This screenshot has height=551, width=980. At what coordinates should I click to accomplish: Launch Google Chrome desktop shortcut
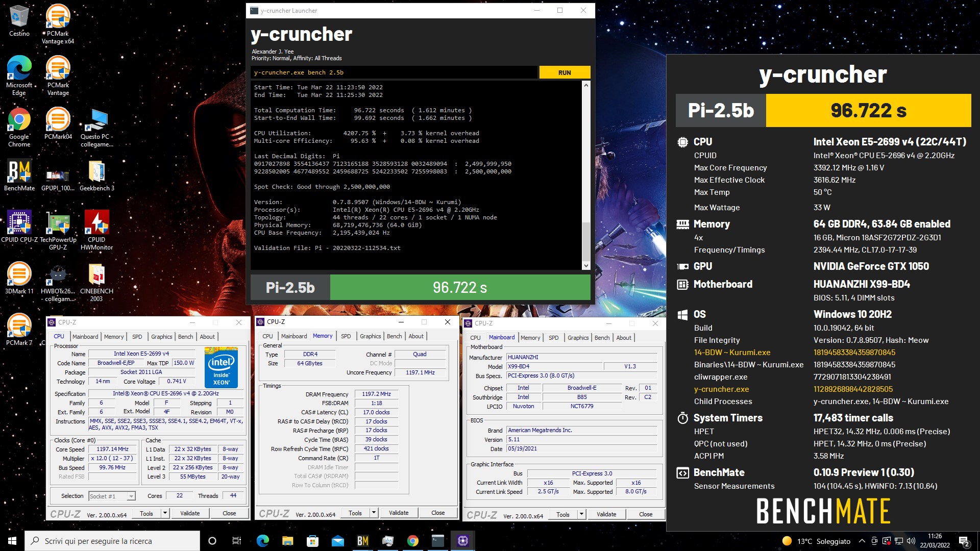coord(19,127)
